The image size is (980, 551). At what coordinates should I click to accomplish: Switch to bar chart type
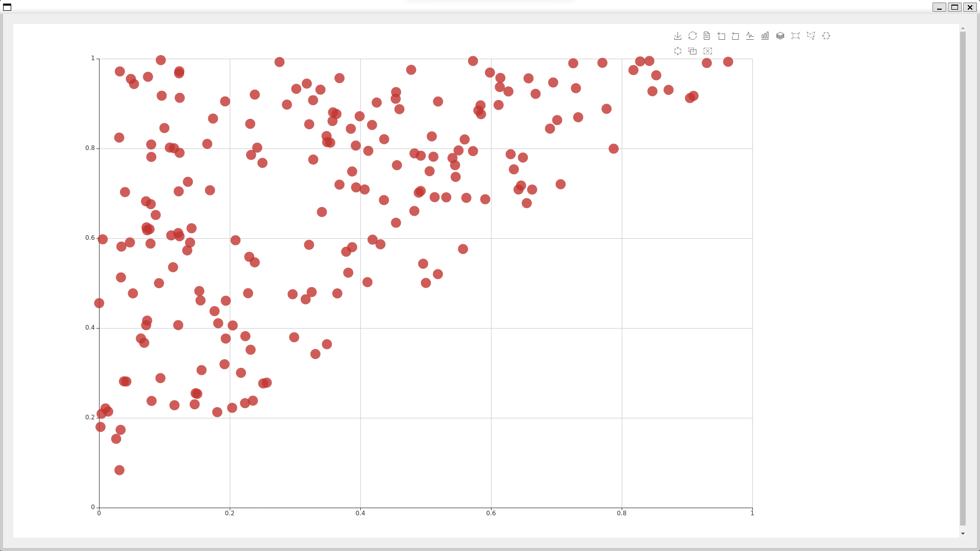(x=765, y=36)
